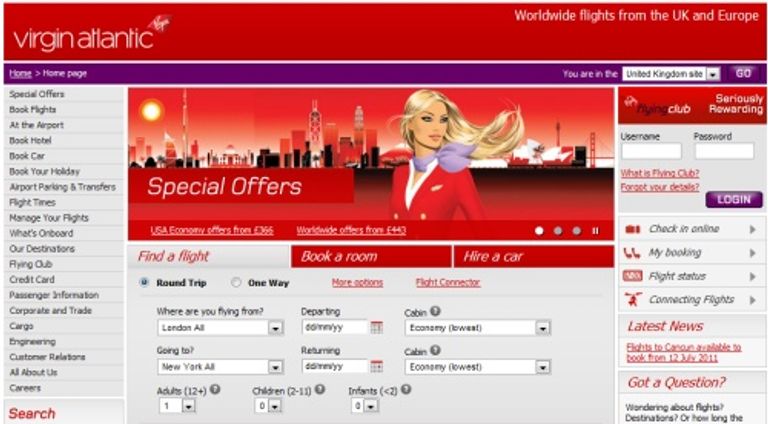Viewport: 768px width, 424px height.
Task: Open United Kingdom site dropdown
Action: 671,74
